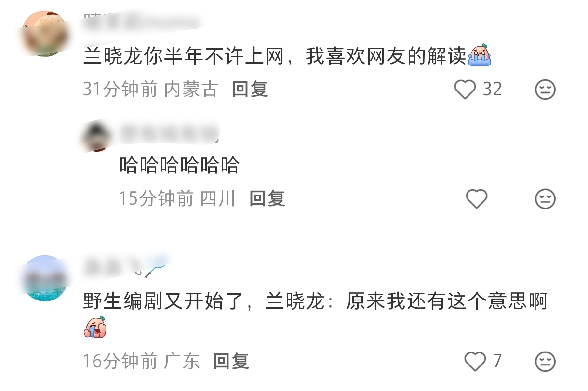
Task: Like the 哈哈哈哈哈哈 reply
Action: 476,199
